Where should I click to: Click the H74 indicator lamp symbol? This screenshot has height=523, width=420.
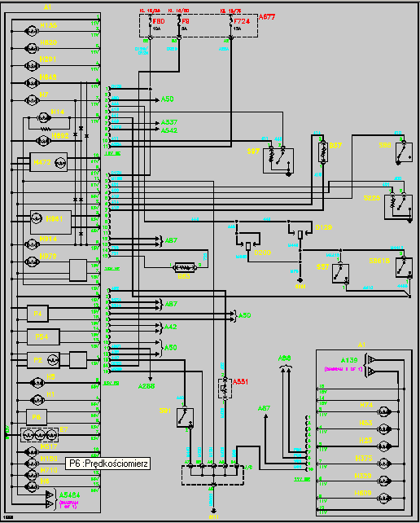pos(384,411)
